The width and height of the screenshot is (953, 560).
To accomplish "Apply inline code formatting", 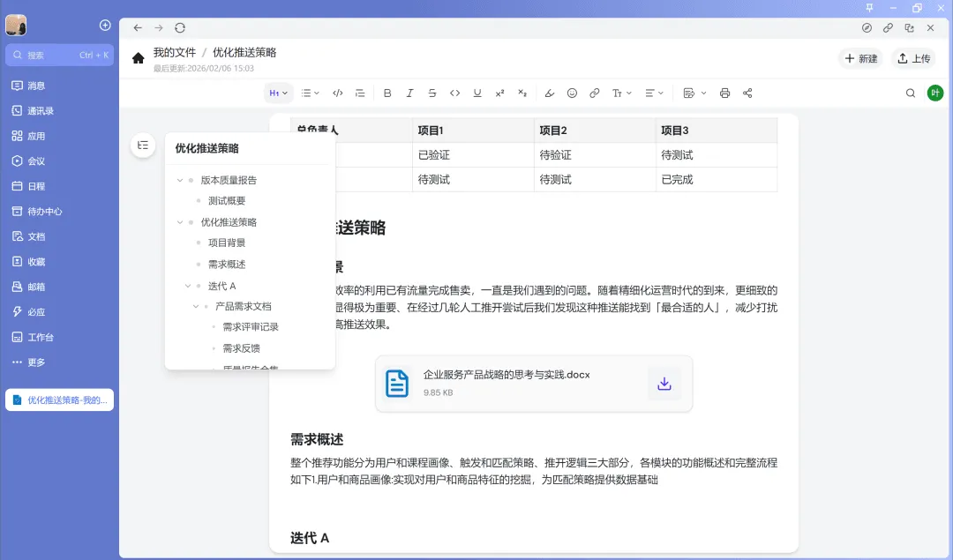I will tap(454, 93).
